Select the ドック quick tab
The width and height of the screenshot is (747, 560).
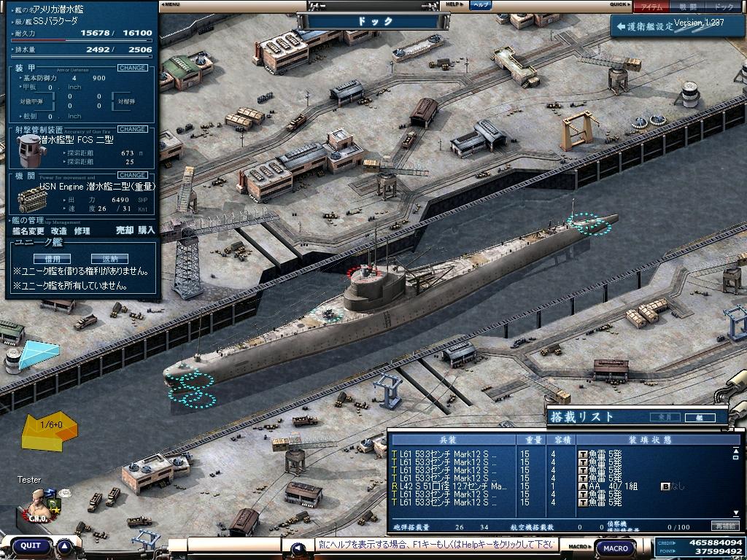tap(724, 7)
